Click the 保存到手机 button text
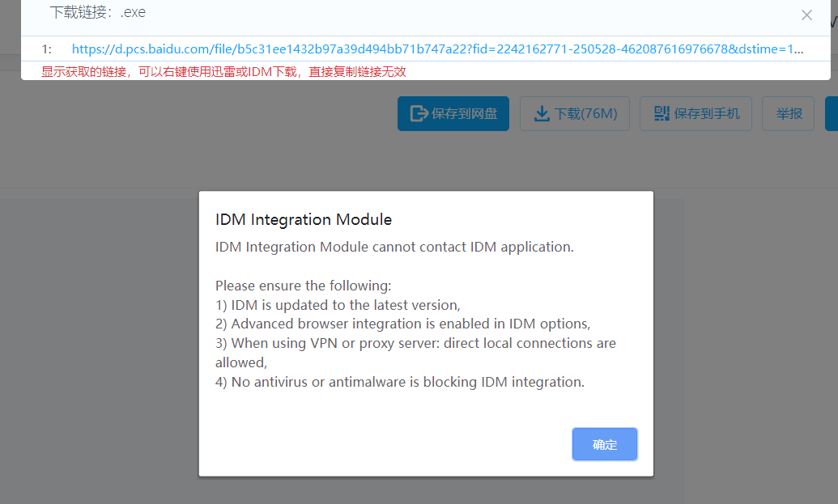 point(707,114)
